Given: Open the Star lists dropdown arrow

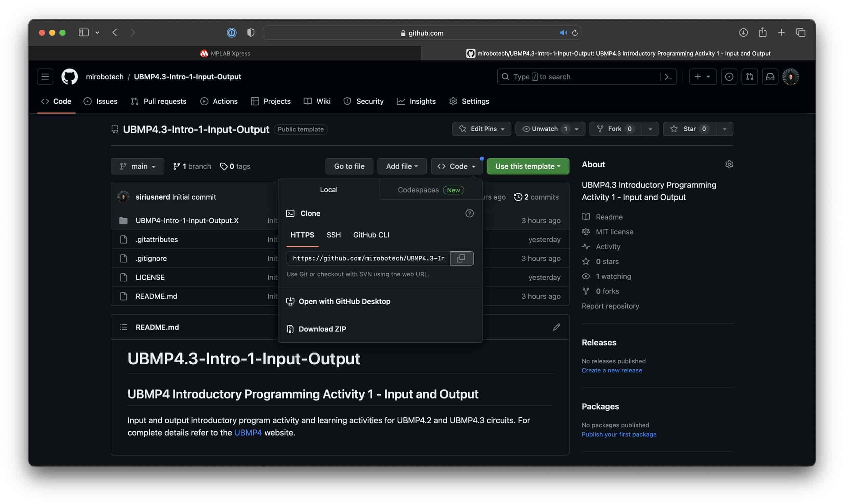Looking at the screenshot, I should pyautogui.click(x=724, y=129).
